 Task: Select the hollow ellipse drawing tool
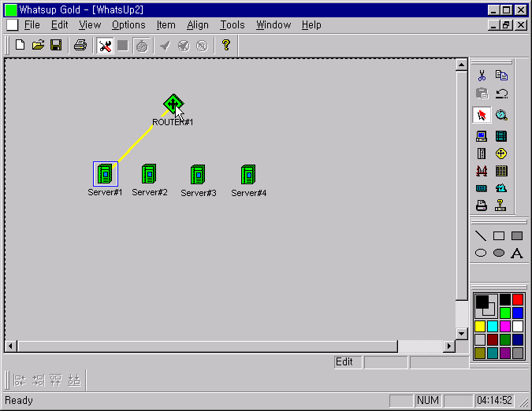point(481,253)
